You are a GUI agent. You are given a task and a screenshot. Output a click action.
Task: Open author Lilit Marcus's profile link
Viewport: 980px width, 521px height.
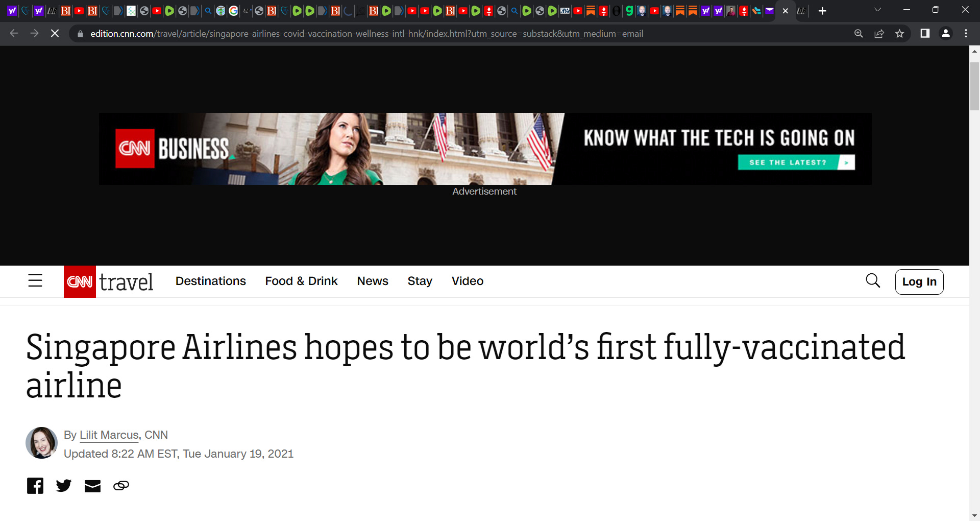coord(109,435)
